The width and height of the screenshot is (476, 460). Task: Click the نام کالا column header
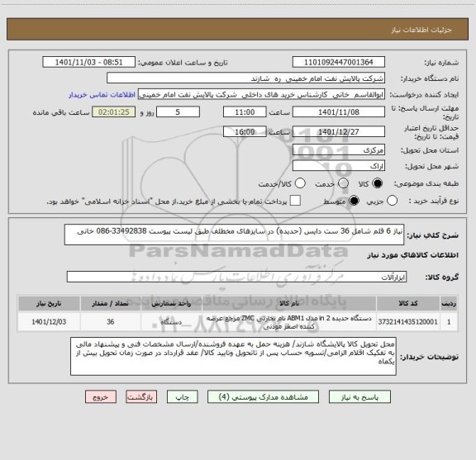click(x=289, y=303)
